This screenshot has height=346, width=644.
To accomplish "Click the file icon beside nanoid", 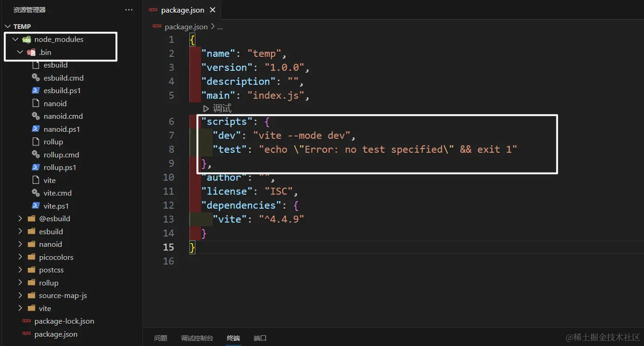I will tap(36, 103).
